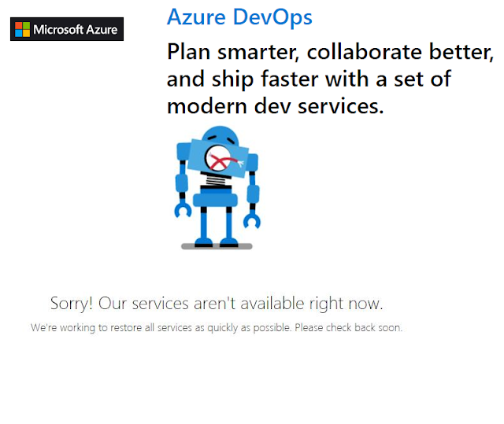Click the robot's left arm
This screenshot has width=504, height=424.
pyautogui.click(x=182, y=179)
